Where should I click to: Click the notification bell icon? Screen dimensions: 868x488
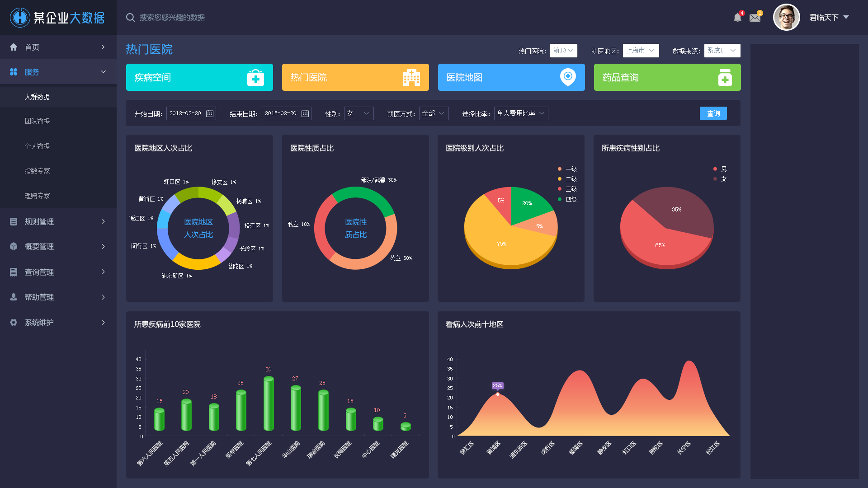coord(737,17)
